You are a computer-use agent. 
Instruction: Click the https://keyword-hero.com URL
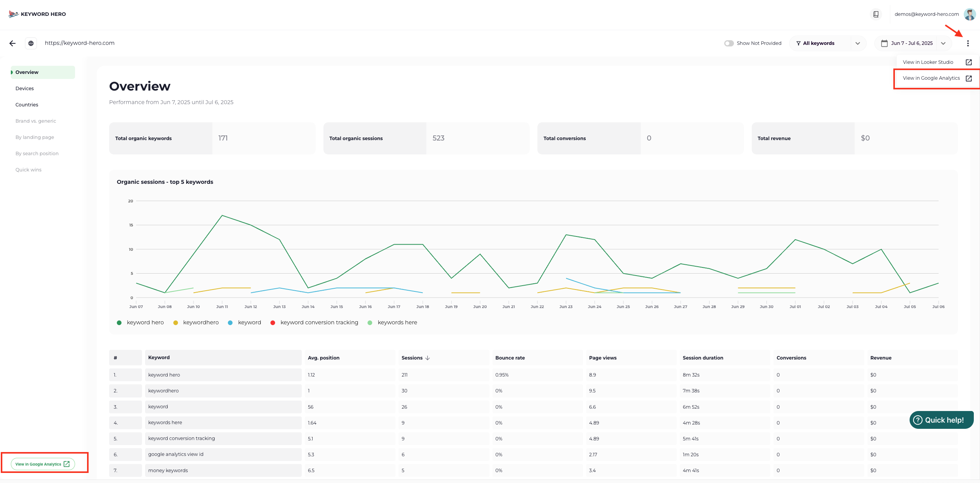[x=80, y=43]
